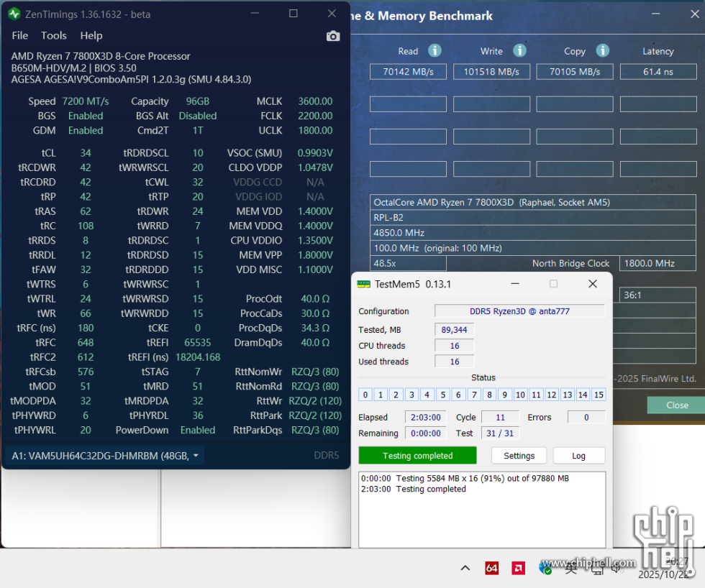Toggle thread status box 15
The width and height of the screenshot is (705, 588).
(599, 395)
